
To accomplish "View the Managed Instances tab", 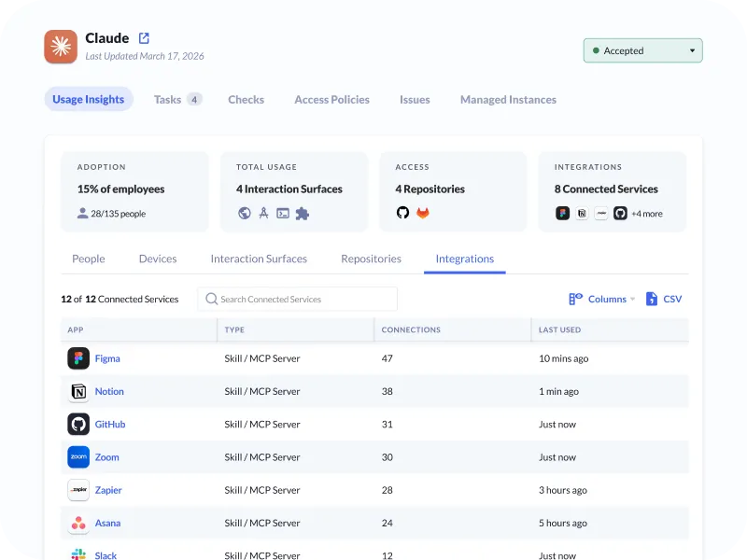I will (x=508, y=100).
